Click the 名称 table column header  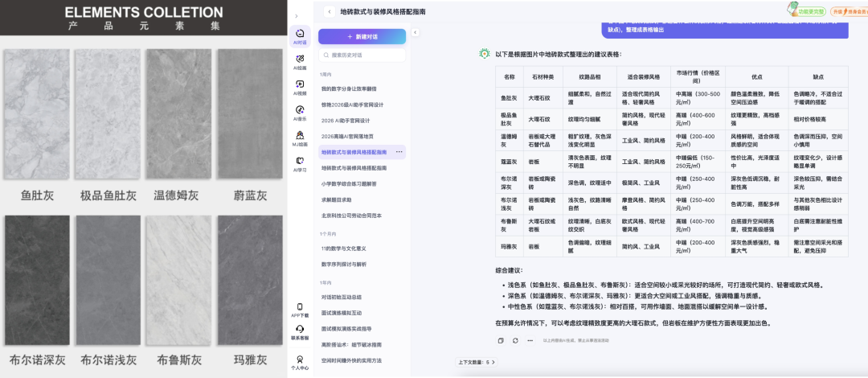click(510, 77)
